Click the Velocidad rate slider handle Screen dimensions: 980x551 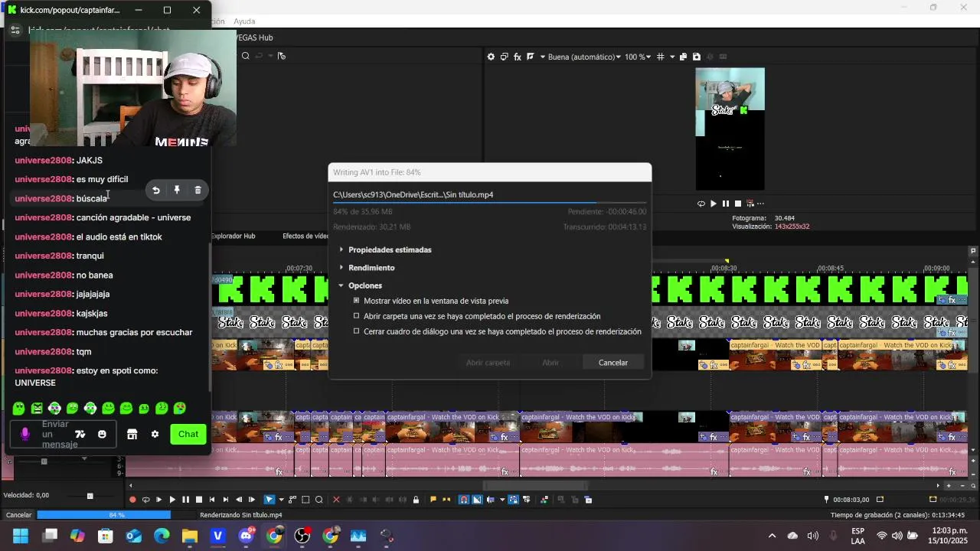[x=90, y=496]
